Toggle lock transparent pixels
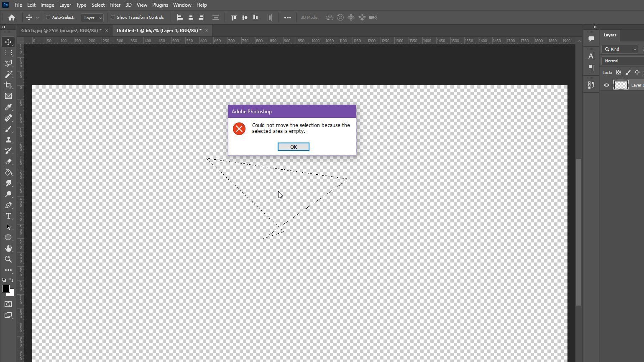Screen dimensions: 644x362 (618, 72)
